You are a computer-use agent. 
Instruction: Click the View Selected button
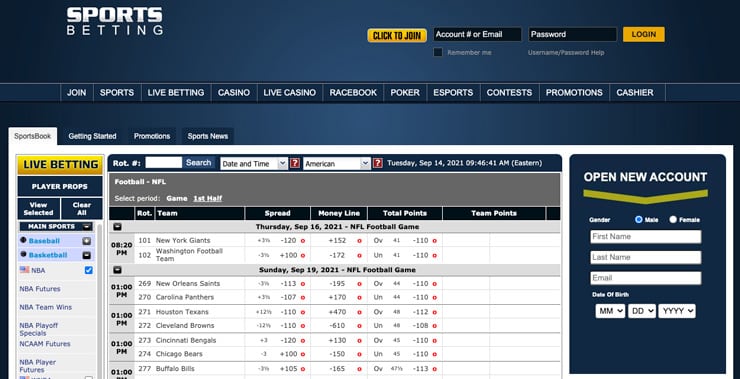[x=39, y=209]
